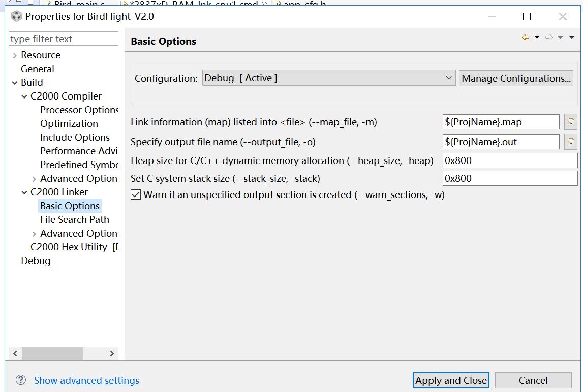Click the type filter text box

pos(64,39)
